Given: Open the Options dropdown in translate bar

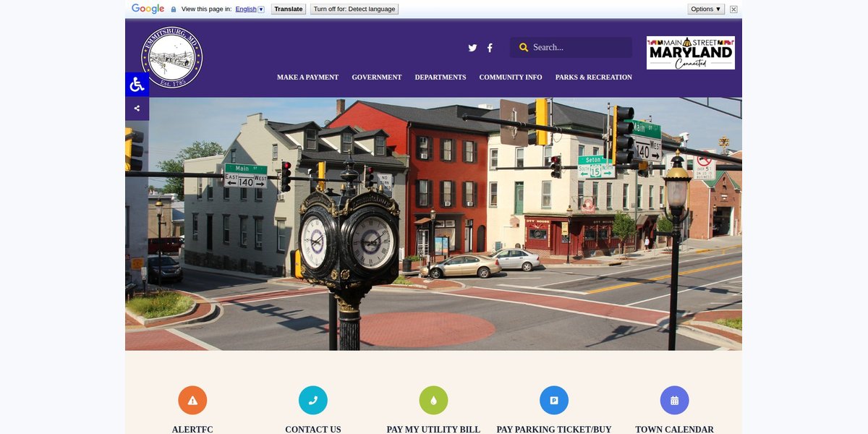Looking at the screenshot, I should click(706, 9).
